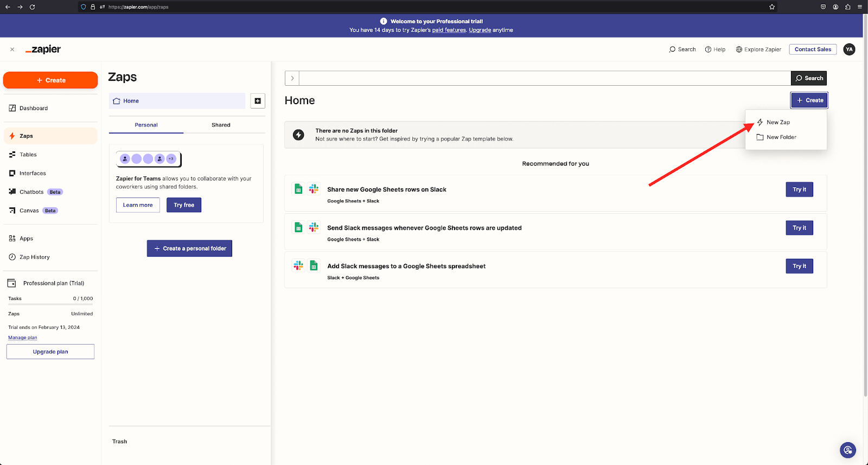Click the Apps grid icon
Screen dimensions: 868x465
click(12, 238)
